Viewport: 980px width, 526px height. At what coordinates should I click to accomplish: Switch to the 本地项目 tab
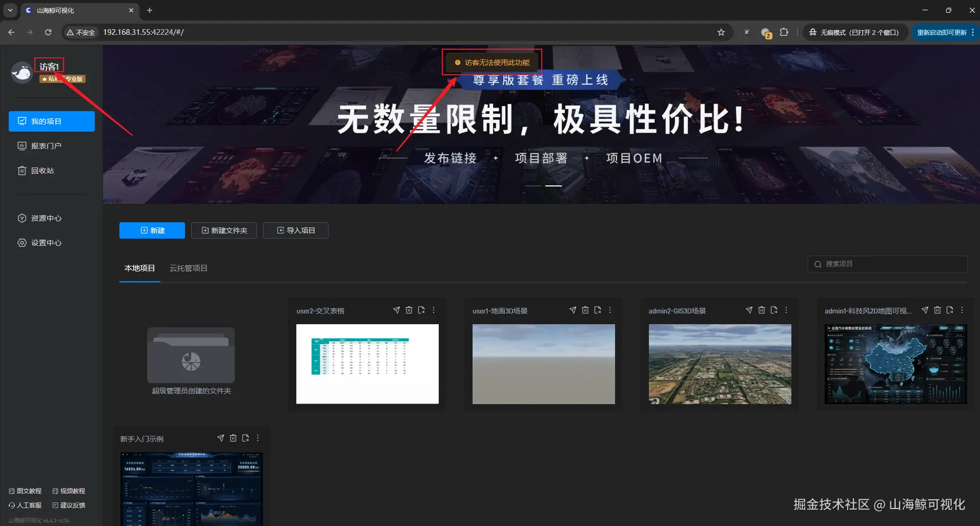pyautogui.click(x=139, y=268)
